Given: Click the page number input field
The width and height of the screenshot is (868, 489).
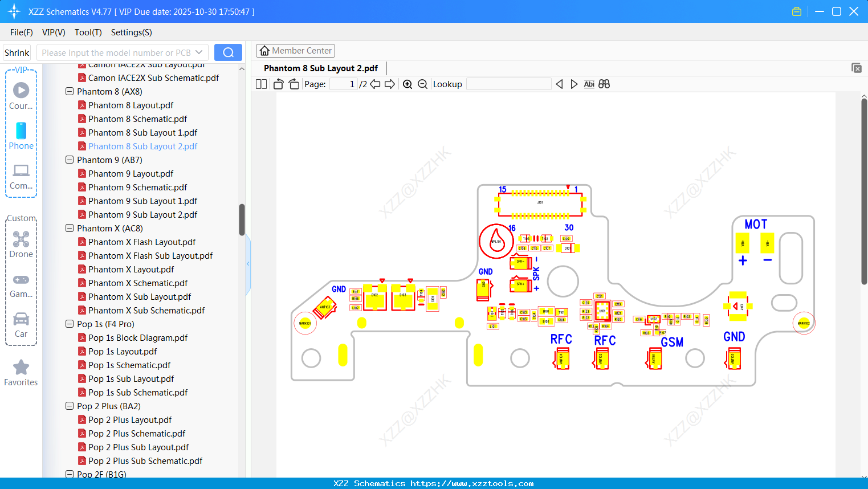Looking at the screenshot, I should tap(343, 84).
